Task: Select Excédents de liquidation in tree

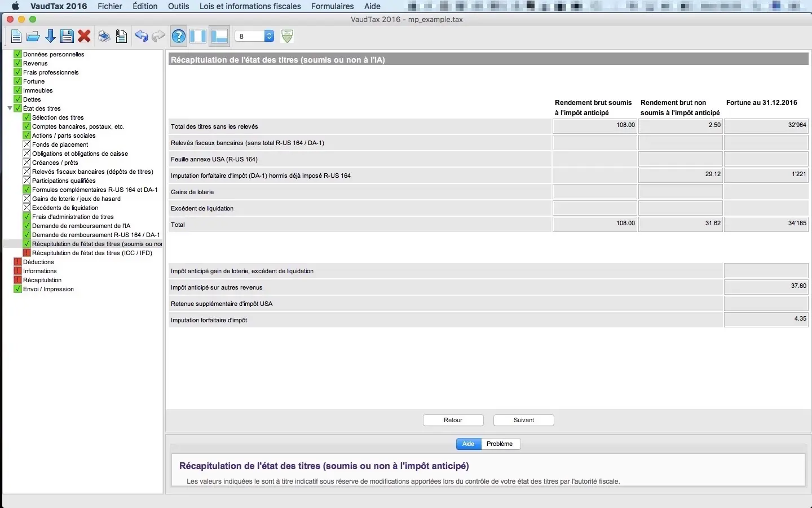Action: 65,208
